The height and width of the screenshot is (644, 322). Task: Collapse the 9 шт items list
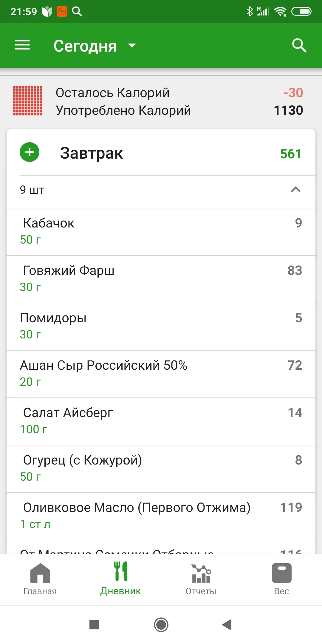click(295, 190)
